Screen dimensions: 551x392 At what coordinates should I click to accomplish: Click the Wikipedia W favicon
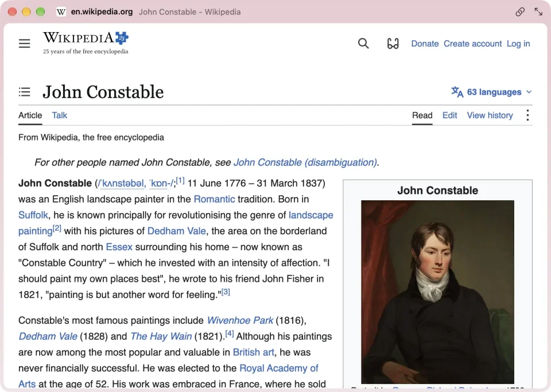click(x=61, y=12)
